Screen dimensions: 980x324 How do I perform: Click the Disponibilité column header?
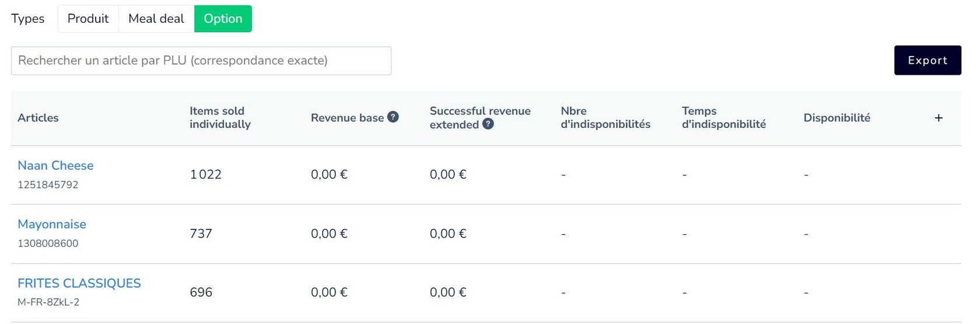[x=837, y=118]
